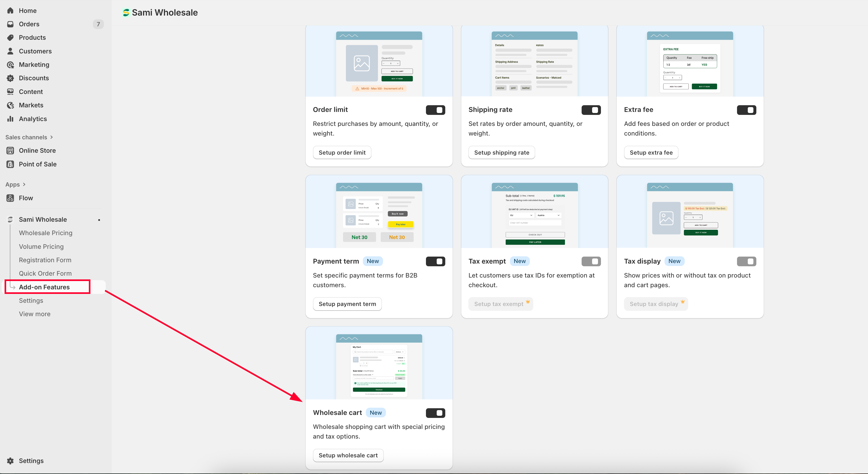Viewport: 868px width, 474px height.
Task: Click the Analytics bar chart icon
Action: click(x=10, y=119)
